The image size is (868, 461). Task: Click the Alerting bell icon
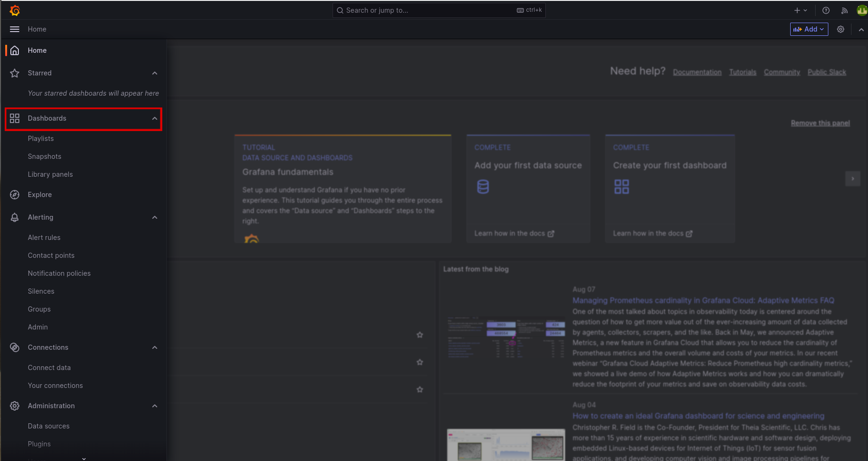pyautogui.click(x=15, y=217)
